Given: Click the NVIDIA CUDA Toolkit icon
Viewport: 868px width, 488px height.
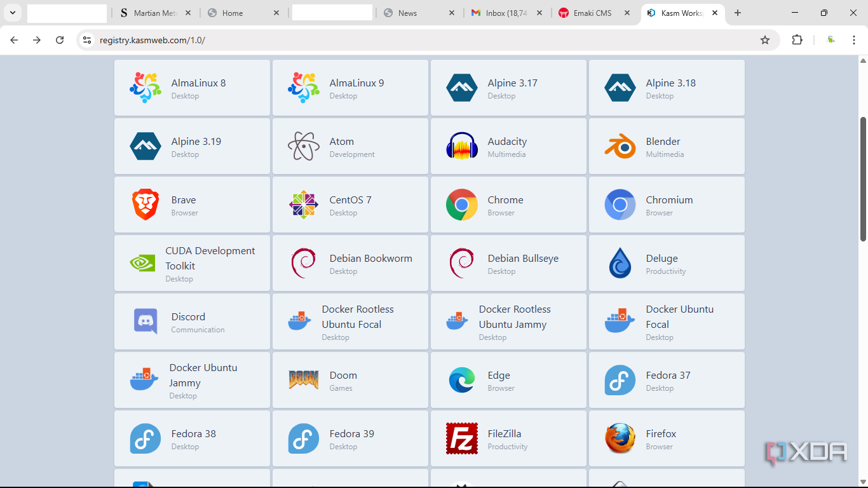Looking at the screenshot, I should 142,263.
